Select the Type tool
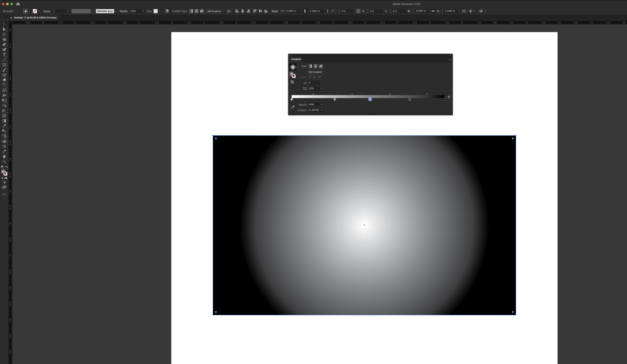Viewport: 627px width, 364px height. click(4, 54)
